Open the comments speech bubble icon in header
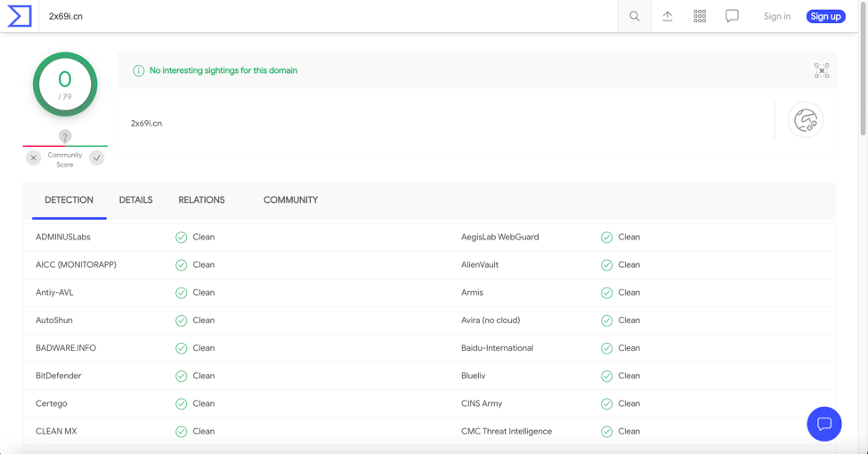This screenshot has width=868, height=454. pyautogui.click(x=732, y=16)
